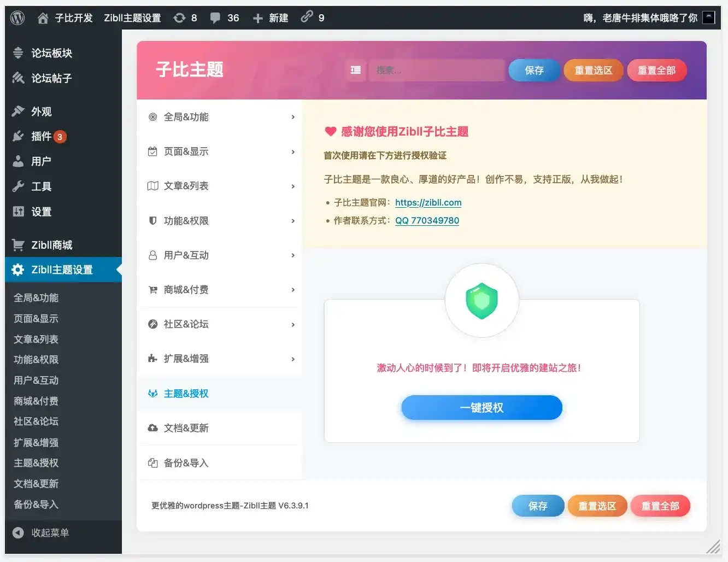Click the 一键授权 authorization button

[x=482, y=407]
